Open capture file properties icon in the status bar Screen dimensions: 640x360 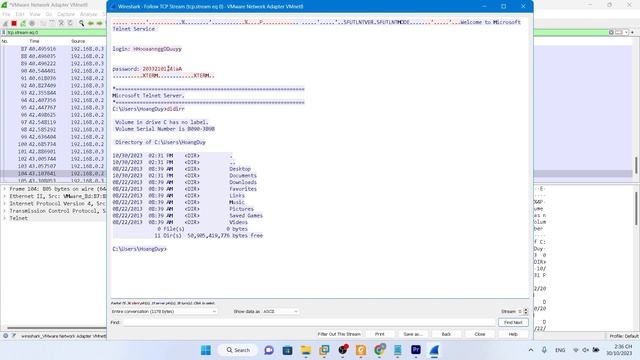click(x=13, y=336)
